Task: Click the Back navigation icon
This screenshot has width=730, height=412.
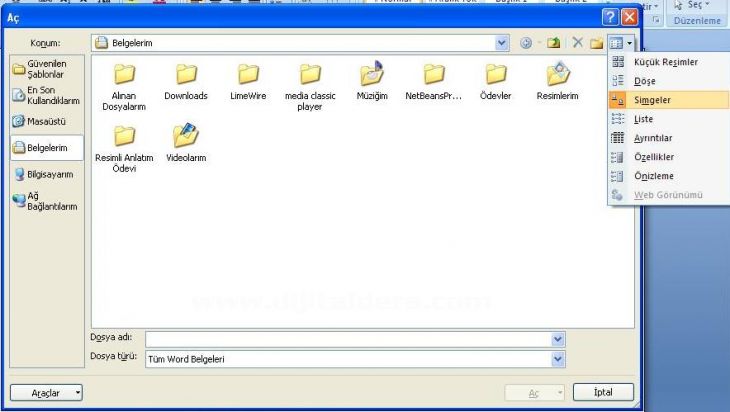Action: (526, 43)
